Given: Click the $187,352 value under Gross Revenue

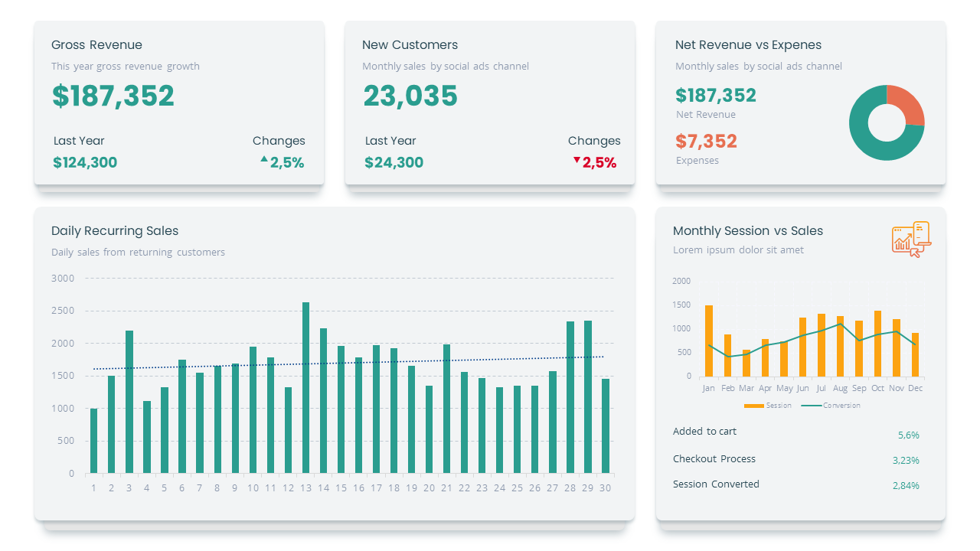Looking at the screenshot, I should point(113,96).
